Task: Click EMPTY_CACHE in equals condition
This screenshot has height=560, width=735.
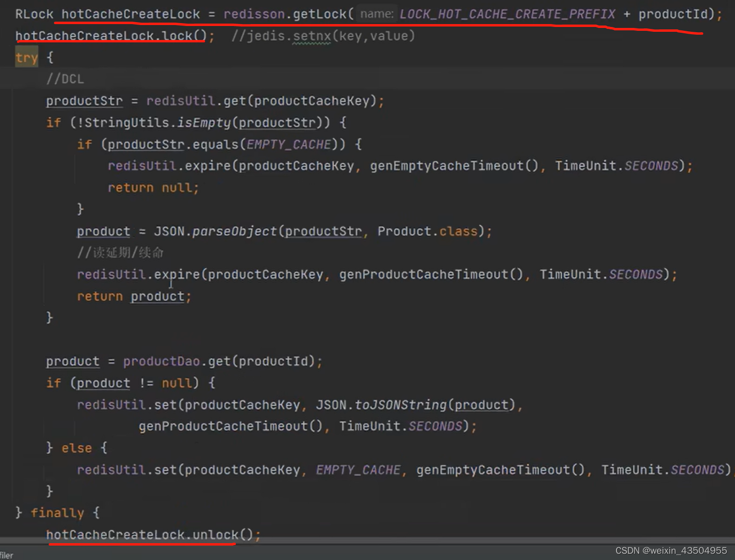Action: [x=288, y=144]
